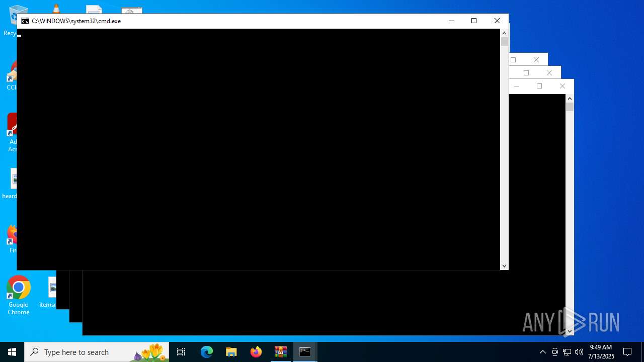Viewport: 644px width, 362px height.
Task: Select the cmd.exe taskbar icon
Action: (x=305, y=352)
